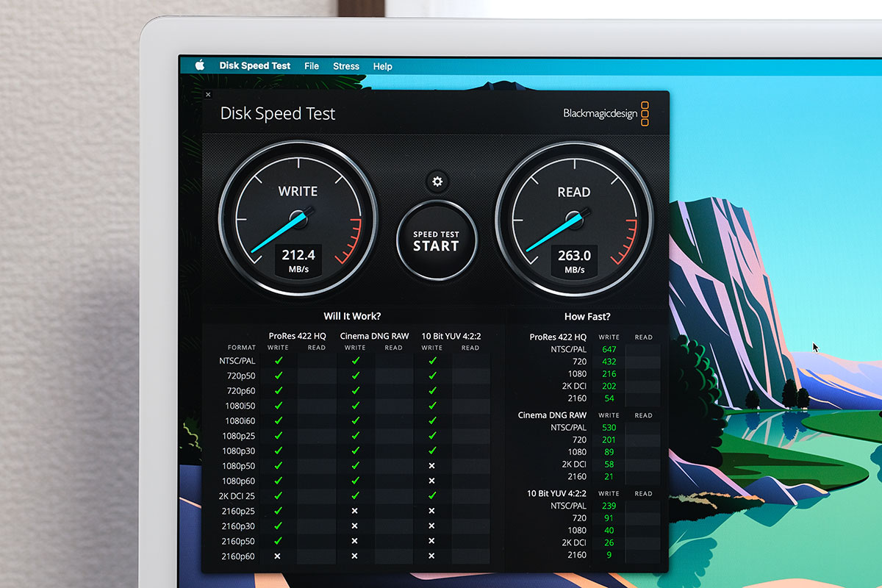Click the 1080p25 format row label
The width and height of the screenshot is (882, 588).
tap(240, 436)
